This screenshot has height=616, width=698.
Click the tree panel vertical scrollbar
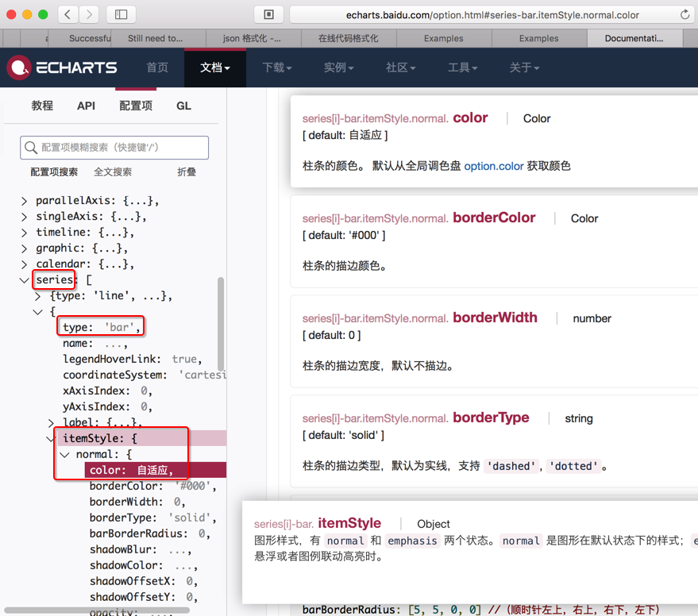pos(220,324)
